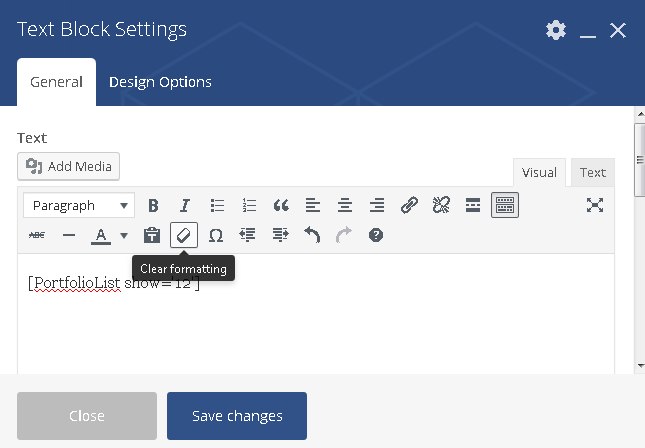Viewport: 645px width, 448px height.
Task: Insert a bulleted list
Action: click(217, 205)
